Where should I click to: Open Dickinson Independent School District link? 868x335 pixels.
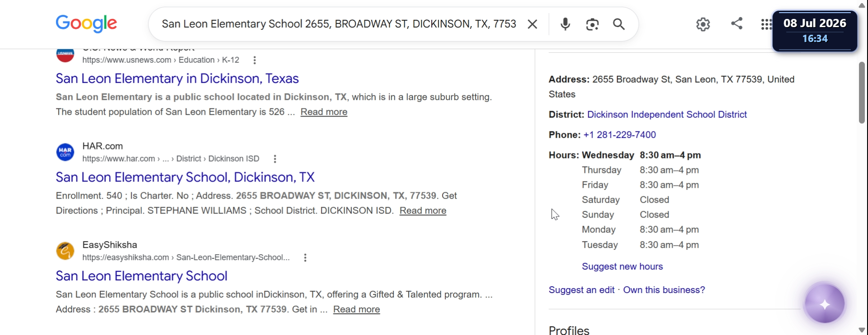click(x=667, y=115)
